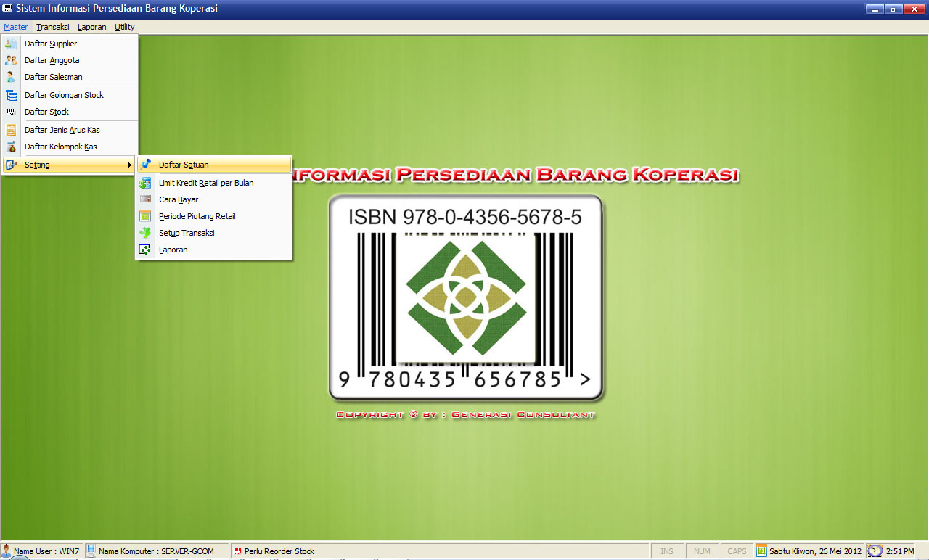Click the Daftar Supplier menu icon
Screen dimensions: 929x560
[11, 44]
